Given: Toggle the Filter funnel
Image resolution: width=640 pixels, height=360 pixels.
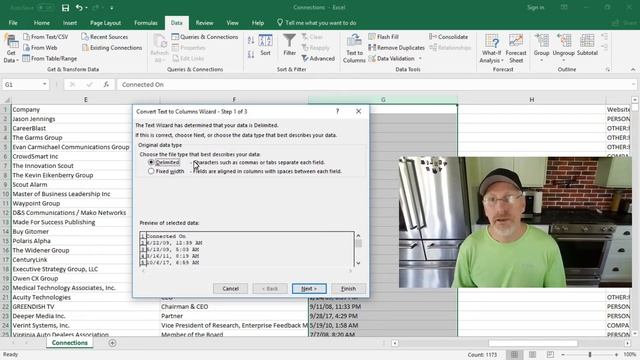Looking at the screenshot, I should [289, 45].
